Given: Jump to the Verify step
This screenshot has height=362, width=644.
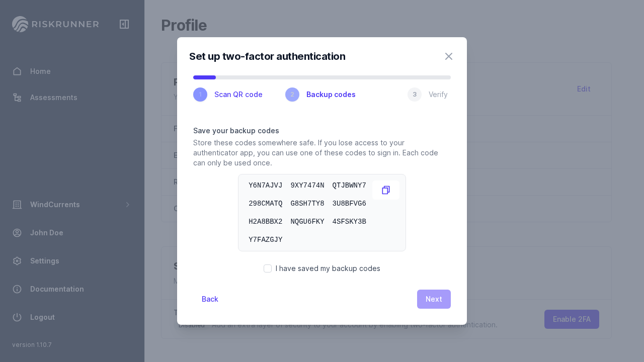Looking at the screenshot, I should click(428, 95).
